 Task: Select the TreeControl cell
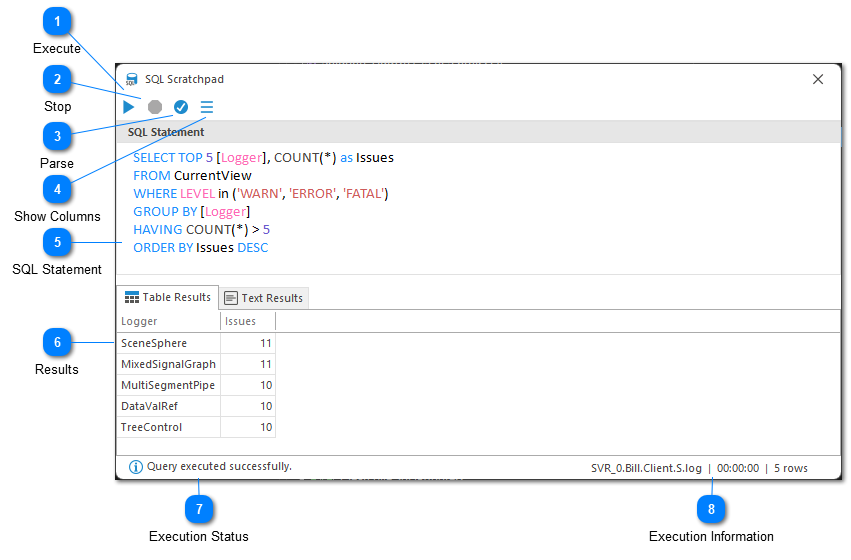(169, 428)
